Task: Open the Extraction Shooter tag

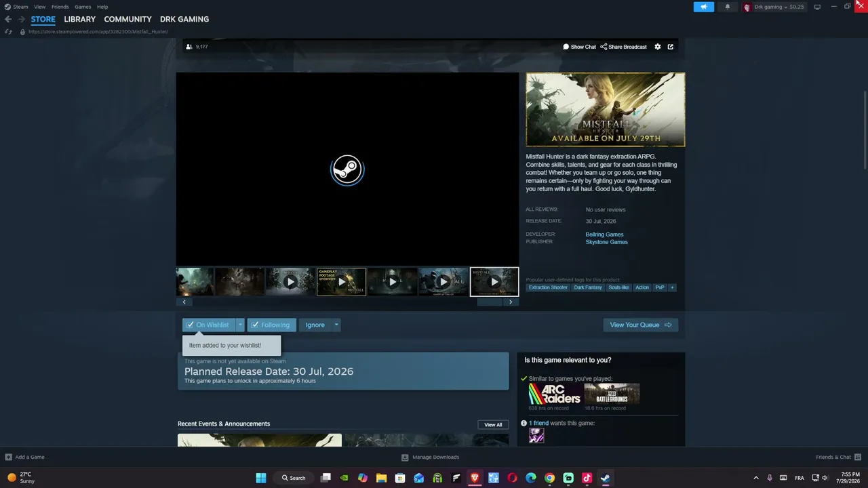Action: pyautogui.click(x=548, y=287)
